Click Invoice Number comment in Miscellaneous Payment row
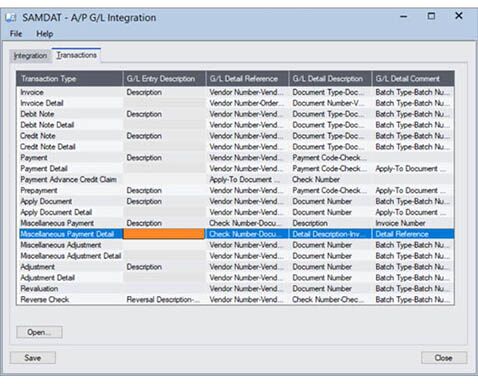478x384 pixels. coord(413,223)
